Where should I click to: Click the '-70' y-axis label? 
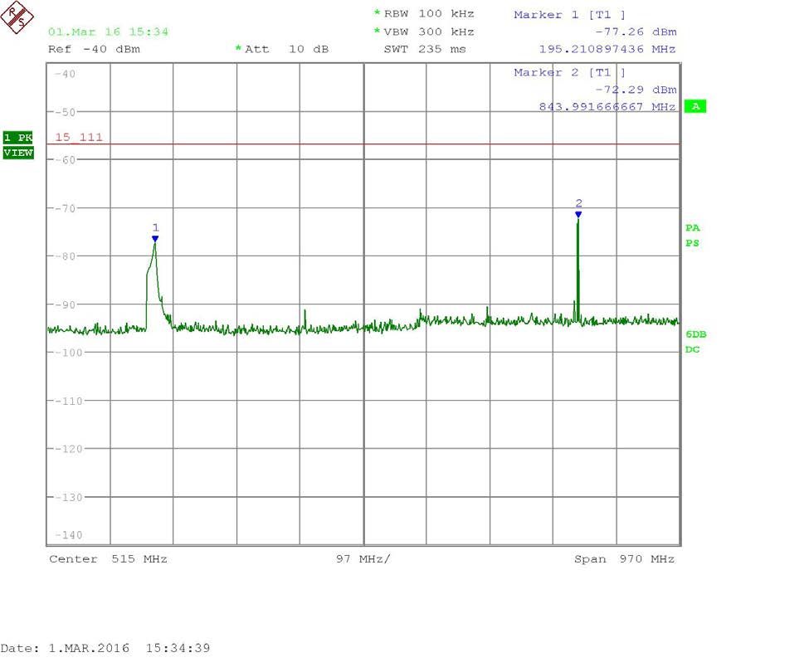65,208
